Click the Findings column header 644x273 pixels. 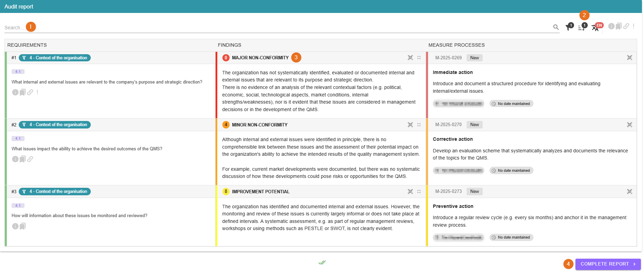click(x=230, y=45)
